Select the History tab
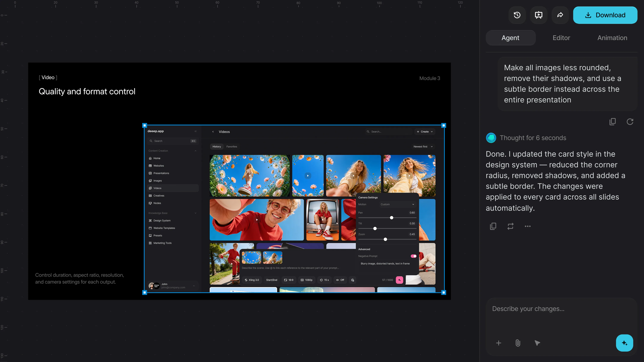Screen dimensions: 644x362 [x=216, y=147]
